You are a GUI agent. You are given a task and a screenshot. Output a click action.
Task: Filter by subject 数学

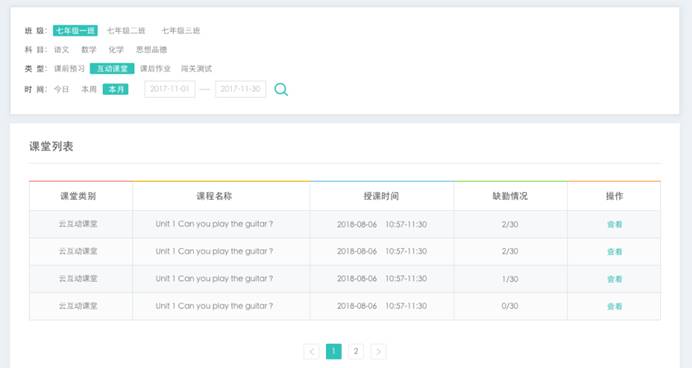point(89,49)
